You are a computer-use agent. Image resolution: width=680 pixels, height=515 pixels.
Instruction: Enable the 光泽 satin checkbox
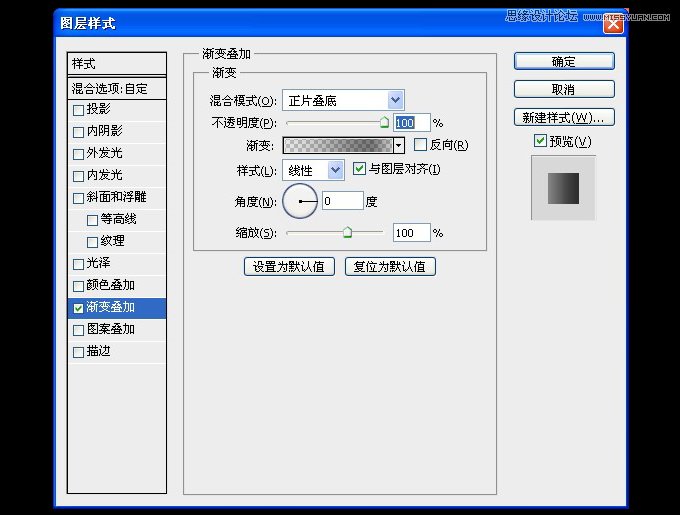78,264
